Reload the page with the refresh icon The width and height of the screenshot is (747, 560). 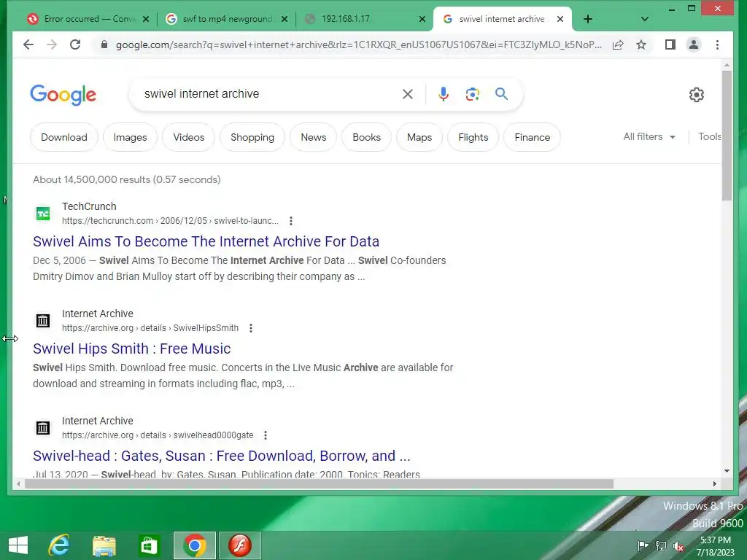click(75, 44)
